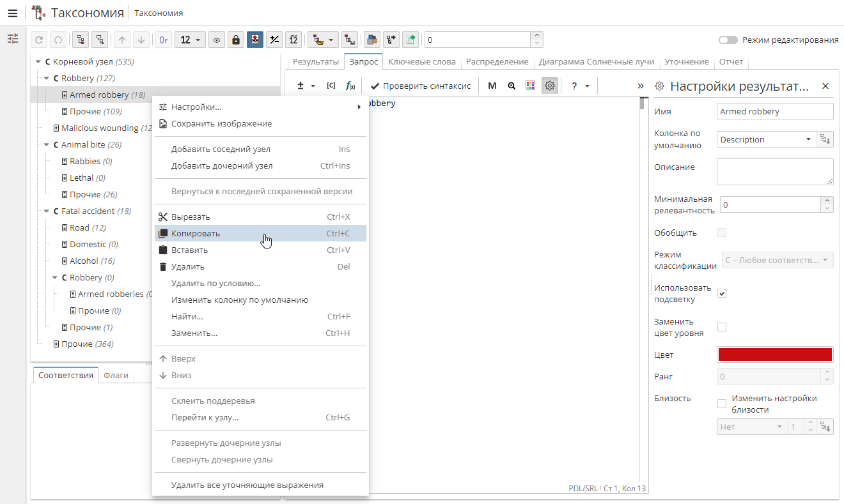Open the sliders settings sidebar icon
This screenshot has width=844, height=504.
(13, 39)
